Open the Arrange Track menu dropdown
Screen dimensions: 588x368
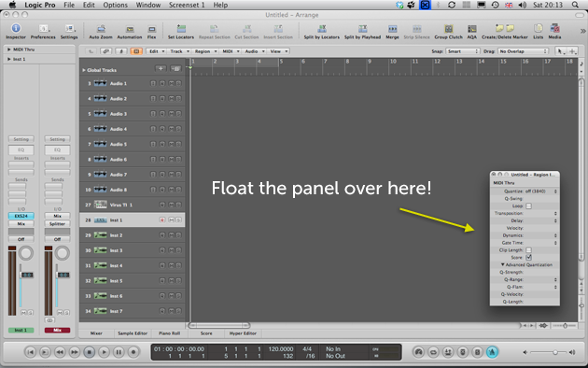(x=179, y=51)
